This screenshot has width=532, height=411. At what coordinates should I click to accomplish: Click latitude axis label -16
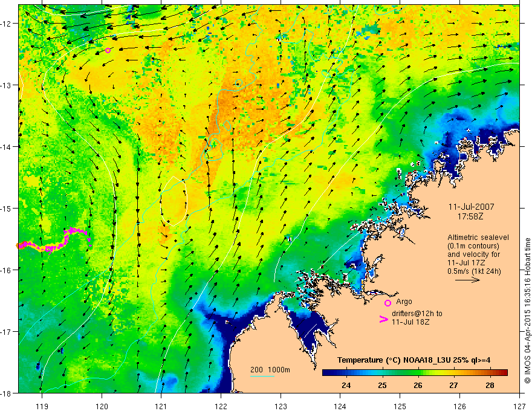(x=7, y=270)
